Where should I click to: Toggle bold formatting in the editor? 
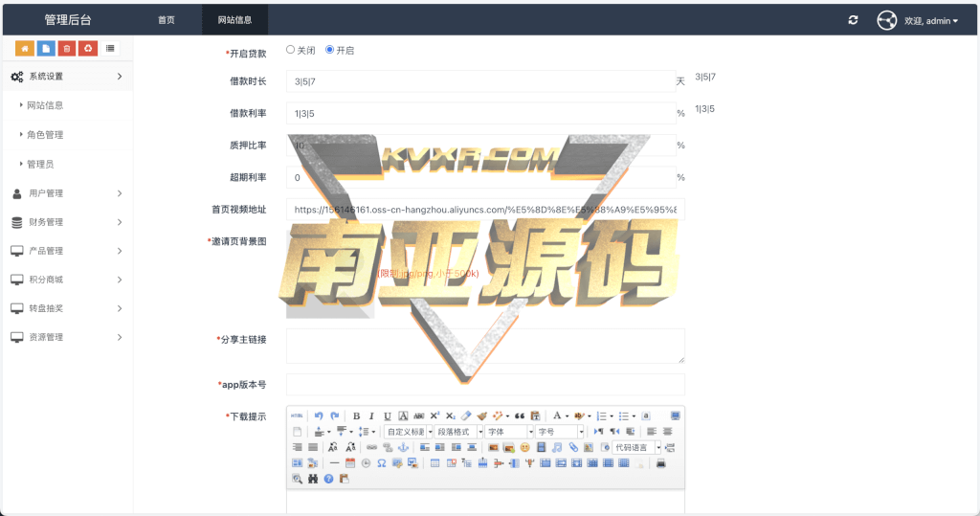[x=356, y=415]
